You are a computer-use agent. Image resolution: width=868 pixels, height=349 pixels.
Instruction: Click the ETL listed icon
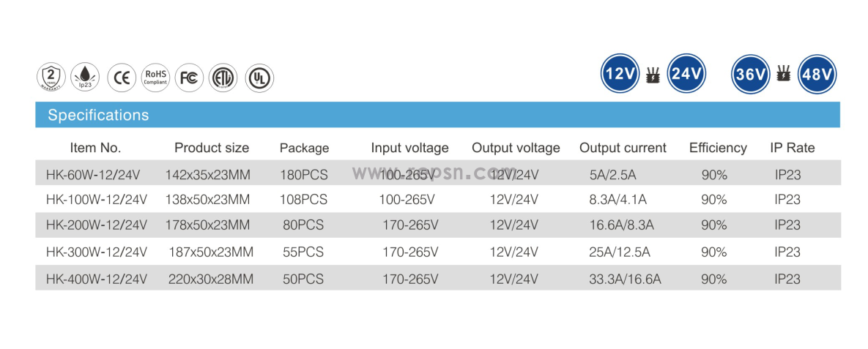point(223,78)
